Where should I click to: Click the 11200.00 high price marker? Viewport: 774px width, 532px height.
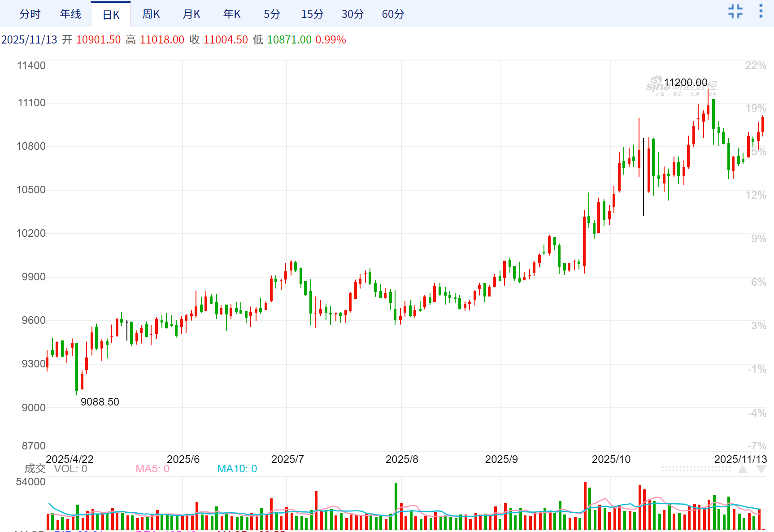coord(685,83)
